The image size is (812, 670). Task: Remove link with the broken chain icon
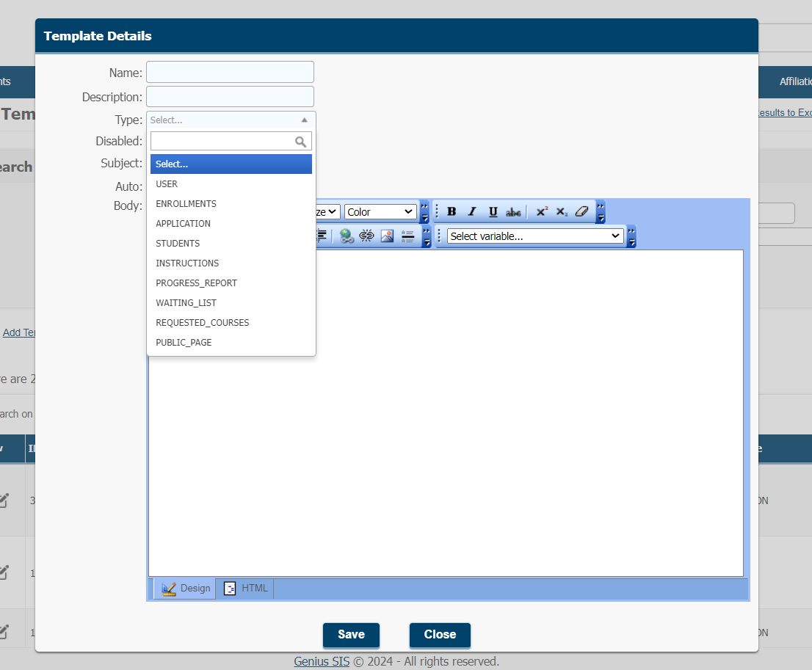tap(366, 236)
